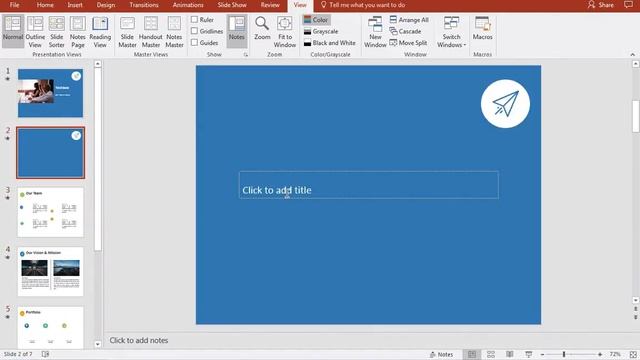
Task: Open the Design tab
Action: point(106,5)
